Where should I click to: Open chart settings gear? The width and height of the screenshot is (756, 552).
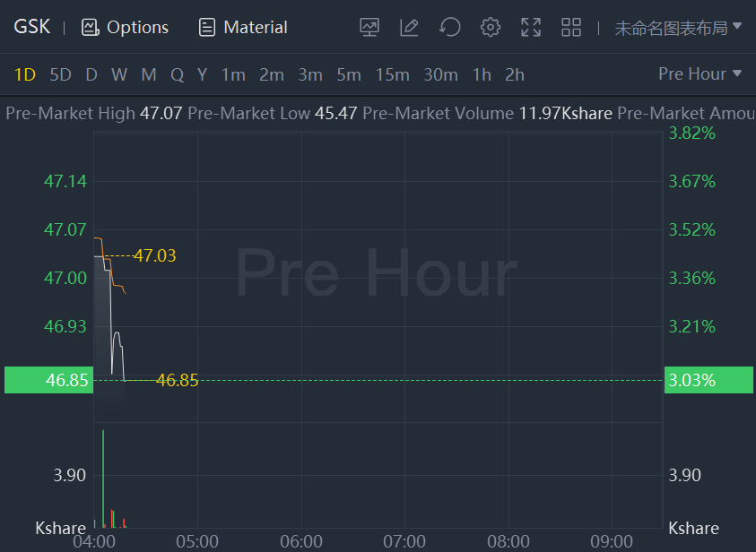(490, 27)
